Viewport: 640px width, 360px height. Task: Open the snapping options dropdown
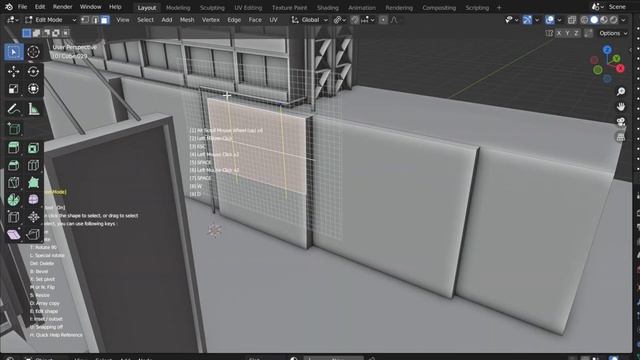click(368, 20)
